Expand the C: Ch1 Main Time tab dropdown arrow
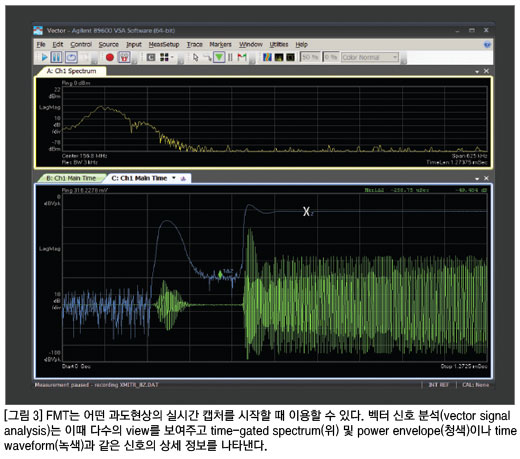This screenshot has height=459, width=520. pos(174,178)
